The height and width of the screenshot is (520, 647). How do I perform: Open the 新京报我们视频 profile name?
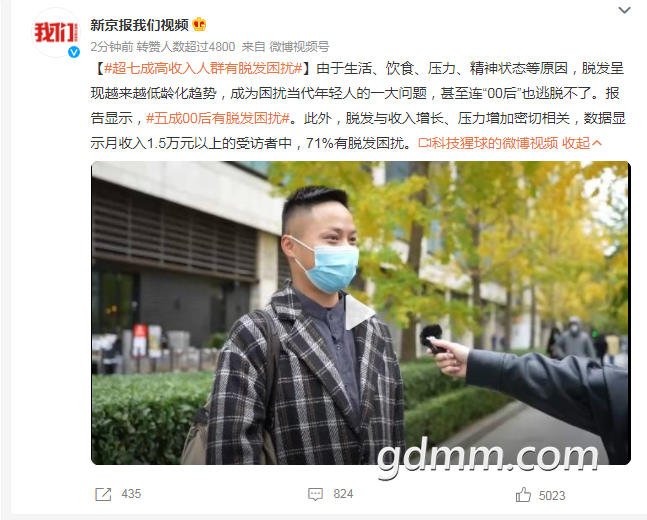(x=139, y=25)
